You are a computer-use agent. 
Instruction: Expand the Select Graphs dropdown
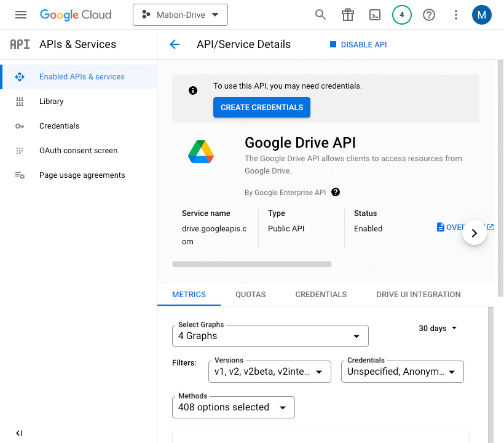270,336
